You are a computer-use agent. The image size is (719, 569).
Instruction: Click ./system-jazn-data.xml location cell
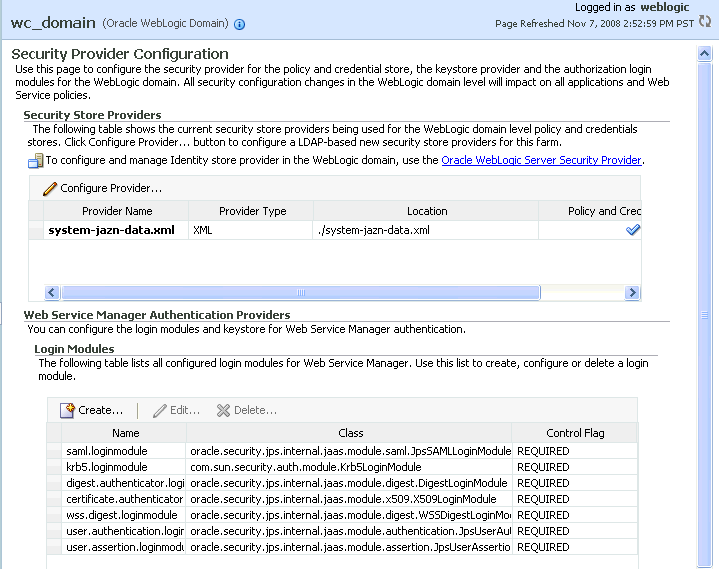426,230
